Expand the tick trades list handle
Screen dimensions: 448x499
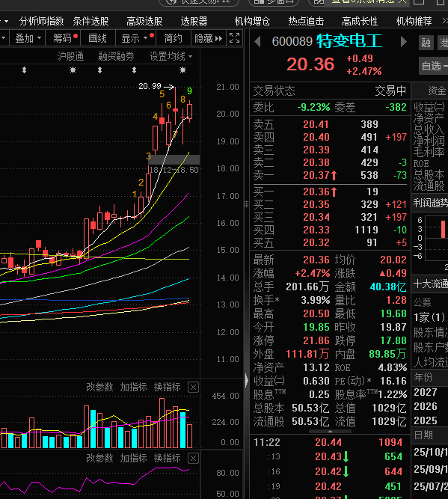330,432
